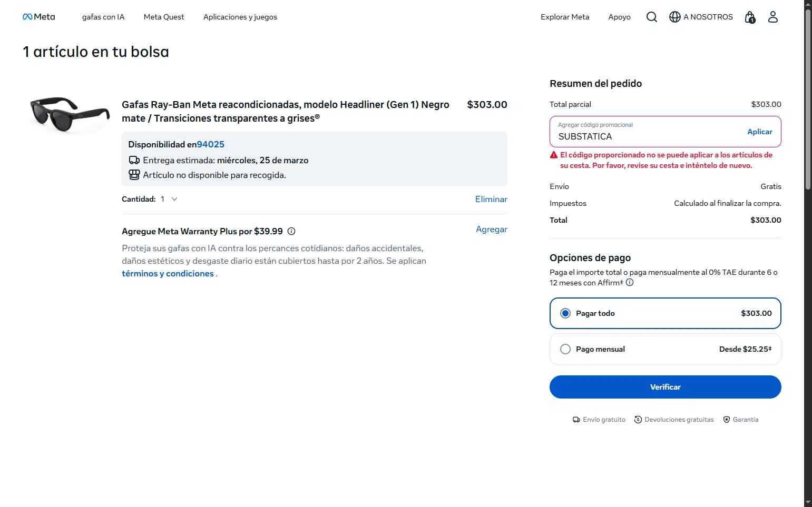This screenshot has height=507, width=812.
Task: Select Pago mensual payment option
Action: tap(666, 349)
